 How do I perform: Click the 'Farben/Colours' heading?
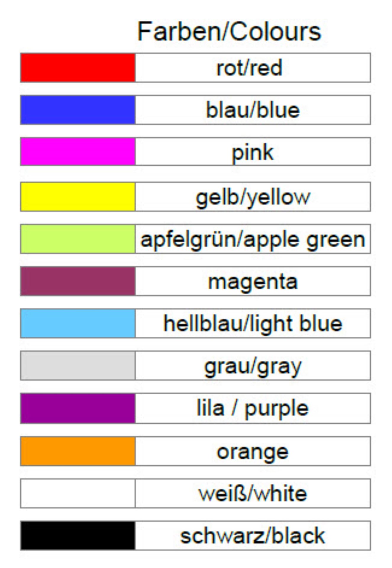tap(229, 31)
